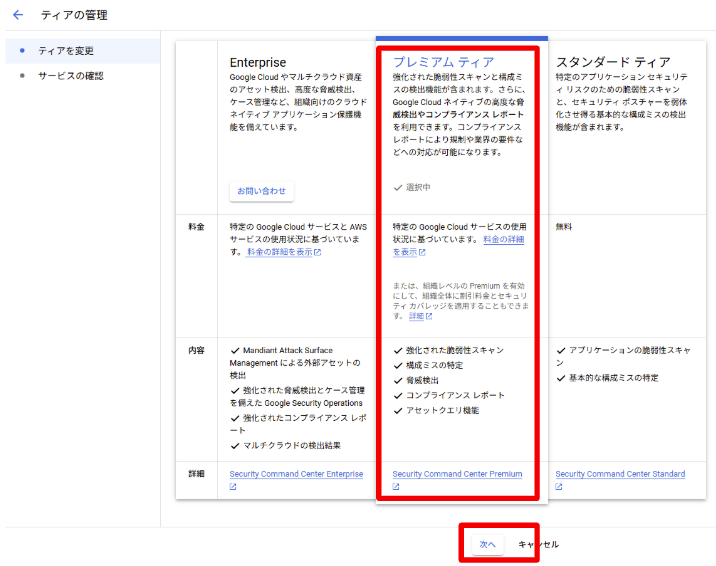Viewport: 716px width, 566px height.
Task: Click the スタンダード ティア heading
Action: (613, 62)
